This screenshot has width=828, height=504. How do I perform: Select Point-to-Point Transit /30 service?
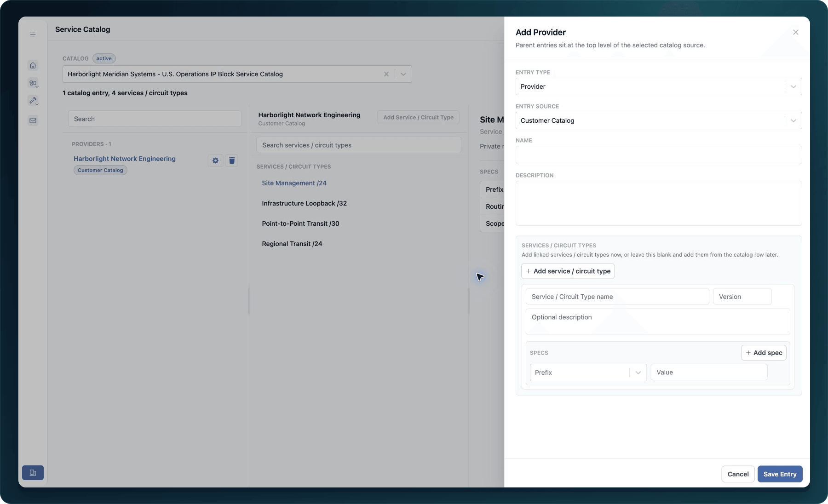(301, 223)
